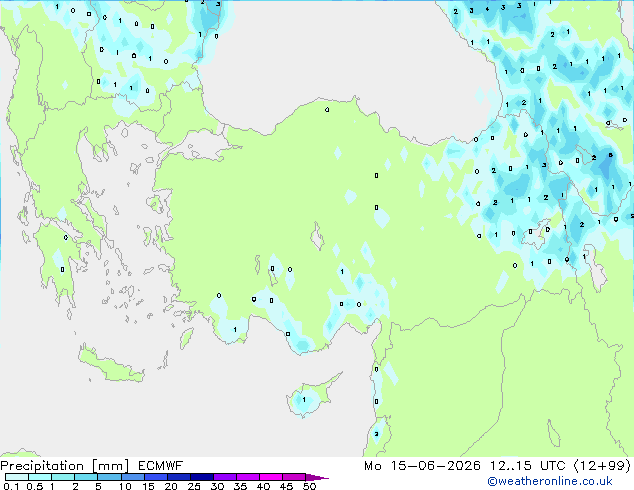Select the 40–45 mm magenta legend swatch
Screen dimensions: 634x490
(x=271, y=477)
